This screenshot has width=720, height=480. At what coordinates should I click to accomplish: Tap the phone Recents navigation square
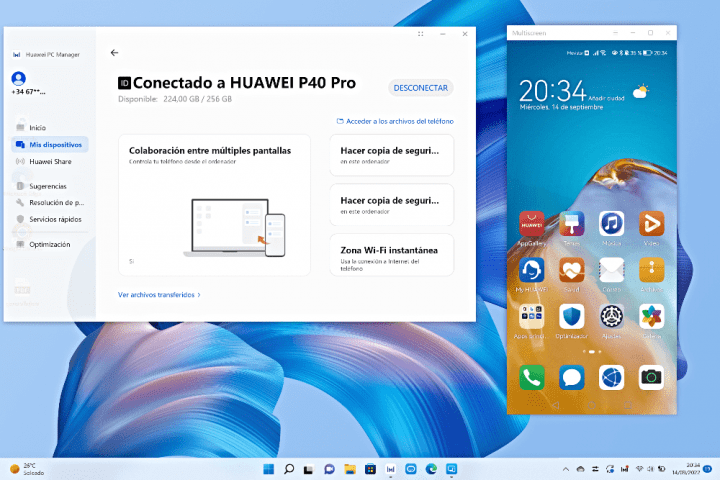click(628, 406)
